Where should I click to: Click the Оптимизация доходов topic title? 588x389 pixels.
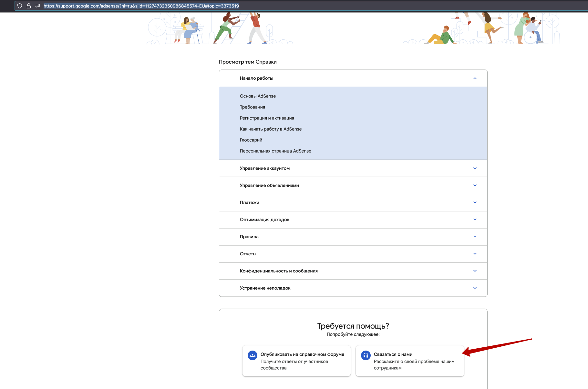[x=264, y=220]
